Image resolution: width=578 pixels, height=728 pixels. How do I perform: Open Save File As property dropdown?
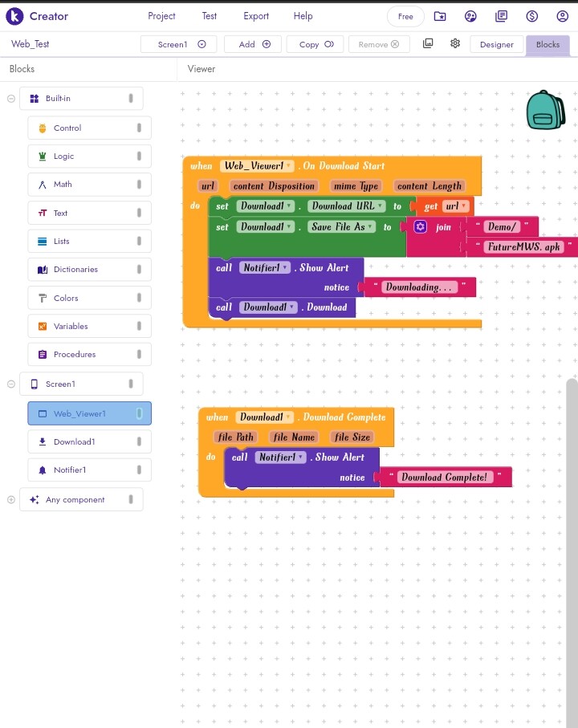click(x=341, y=226)
